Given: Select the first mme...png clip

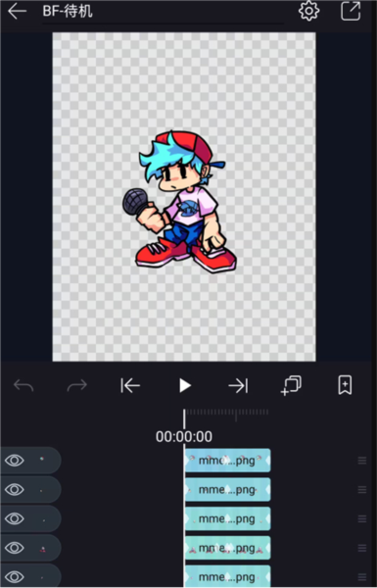Looking at the screenshot, I should [227, 461].
